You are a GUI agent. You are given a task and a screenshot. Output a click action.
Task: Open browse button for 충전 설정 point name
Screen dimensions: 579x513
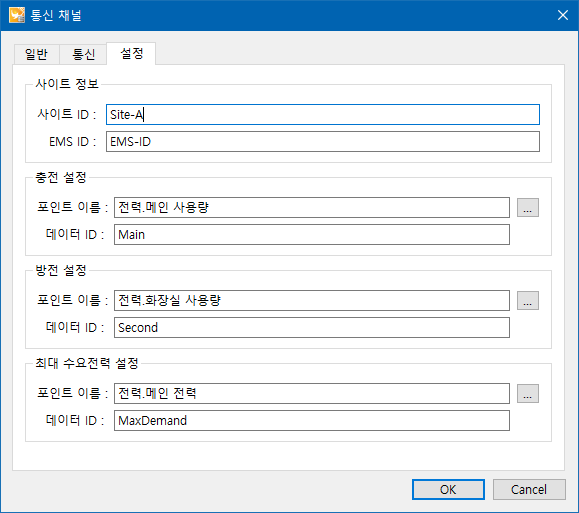[x=528, y=208]
